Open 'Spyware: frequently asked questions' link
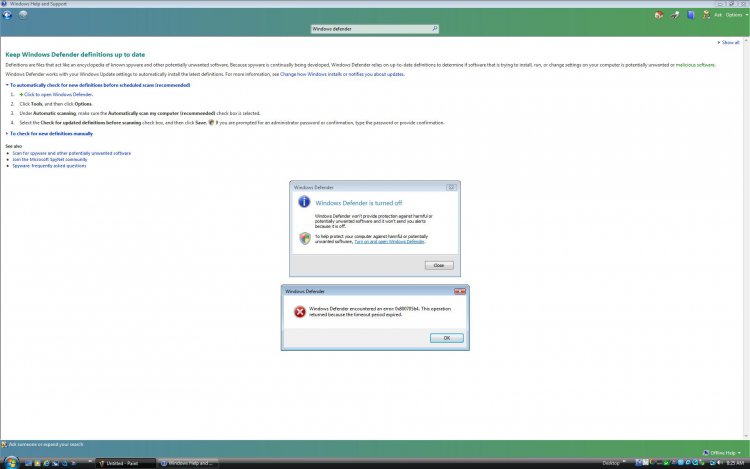750x469 pixels. pyautogui.click(x=49, y=166)
